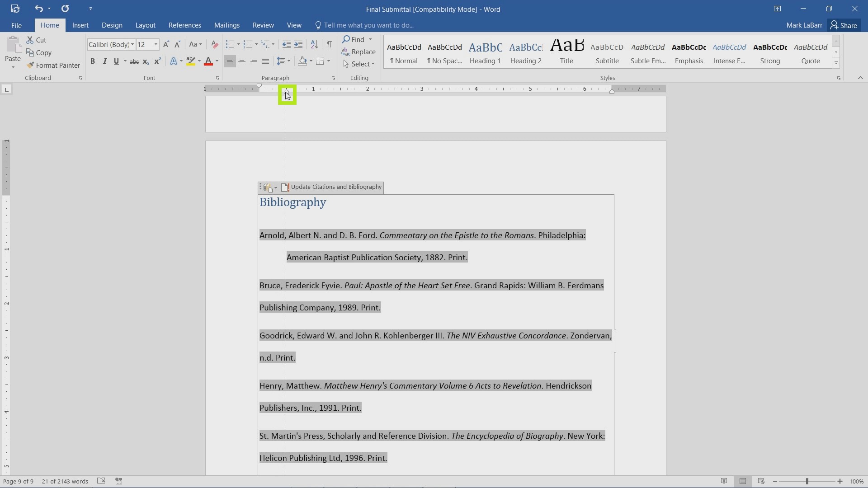Click the Format Painter icon
868x488 pixels.
[x=29, y=65]
